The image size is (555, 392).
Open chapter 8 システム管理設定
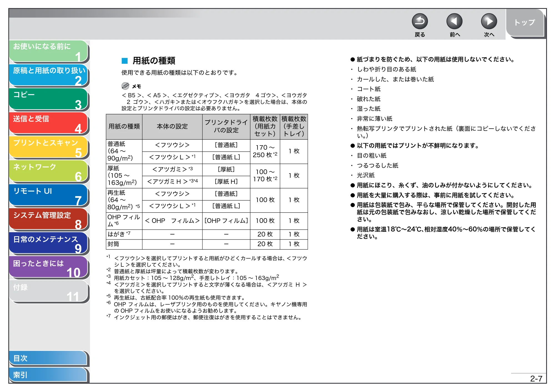pos(49,220)
